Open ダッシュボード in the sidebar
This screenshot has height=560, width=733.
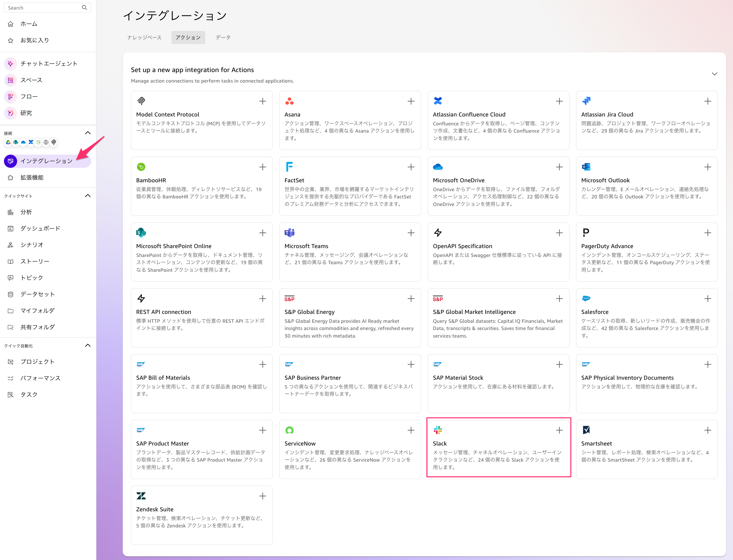[40, 228]
